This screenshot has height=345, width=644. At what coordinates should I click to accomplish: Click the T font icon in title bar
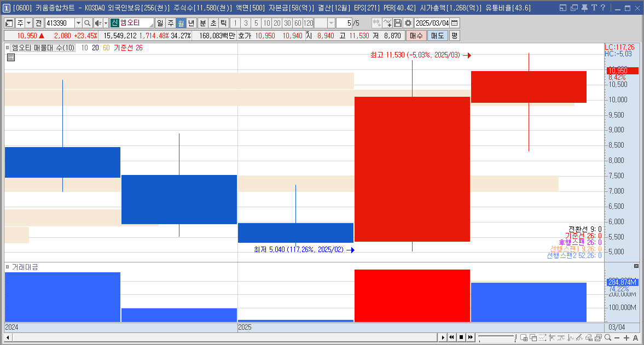pos(594,8)
